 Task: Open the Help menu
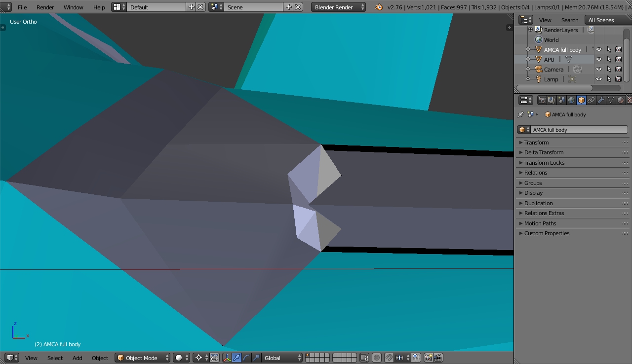pyautogui.click(x=99, y=7)
